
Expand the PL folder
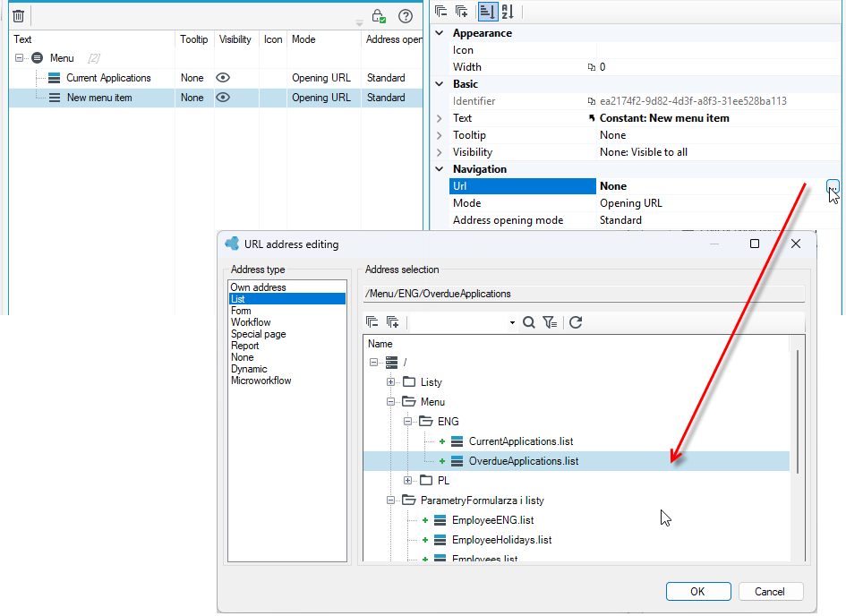408,480
